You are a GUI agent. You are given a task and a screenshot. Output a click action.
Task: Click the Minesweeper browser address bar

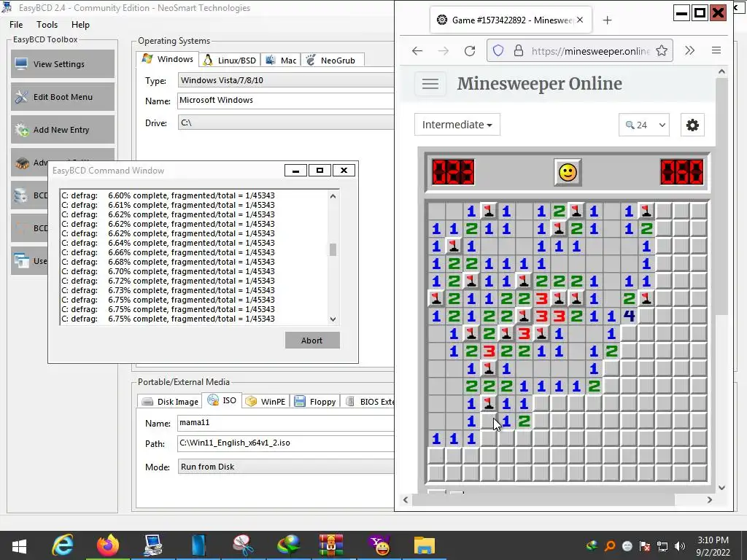point(578,51)
